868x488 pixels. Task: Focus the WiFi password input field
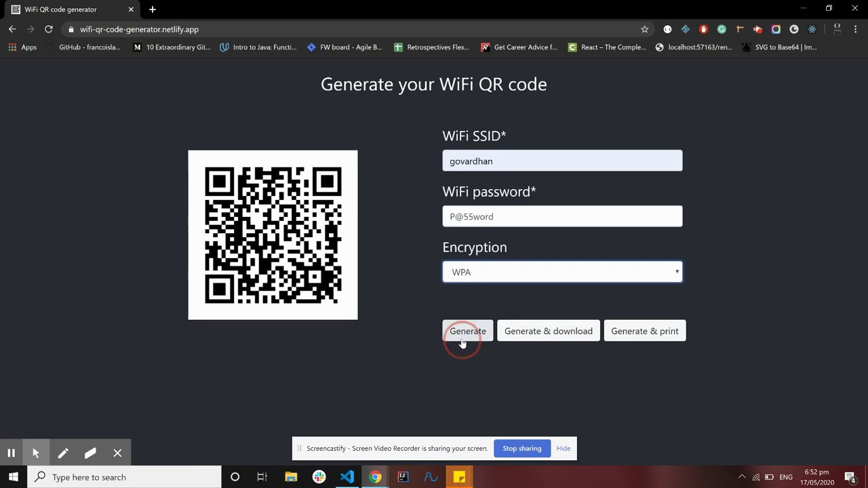tap(562, 216)
